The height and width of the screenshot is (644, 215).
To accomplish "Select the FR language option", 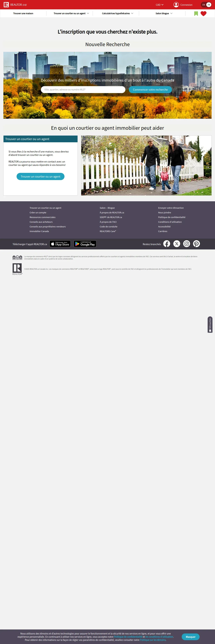I will pos(209,5).
